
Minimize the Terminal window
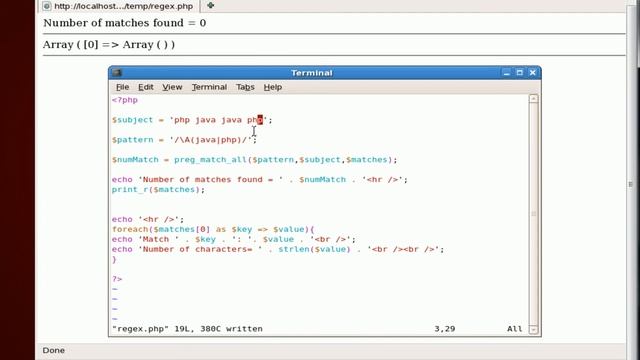coord(507,73)
